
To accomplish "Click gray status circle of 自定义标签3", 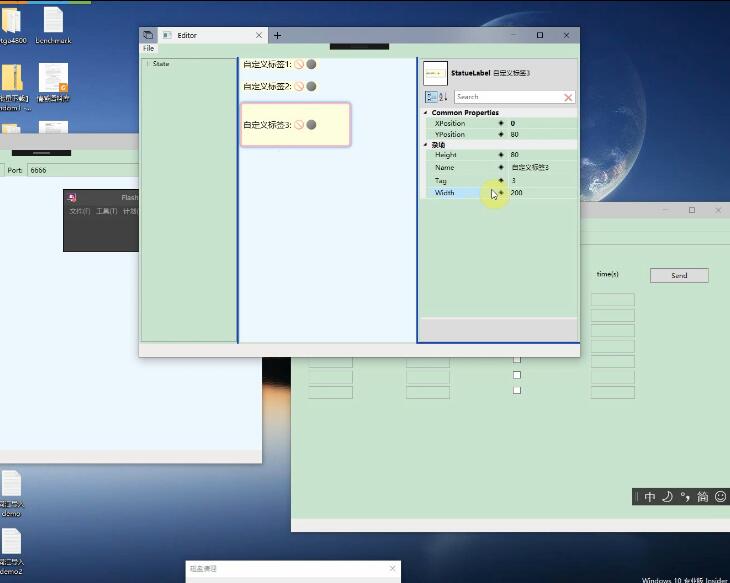I will pyautogui.click(x=311, y=124).
